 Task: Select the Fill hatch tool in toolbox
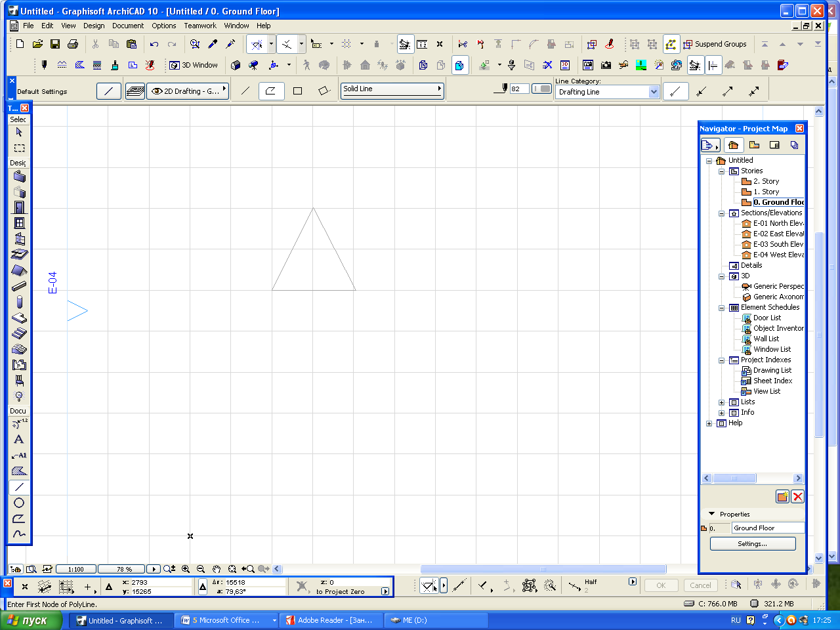pos(19,471)
